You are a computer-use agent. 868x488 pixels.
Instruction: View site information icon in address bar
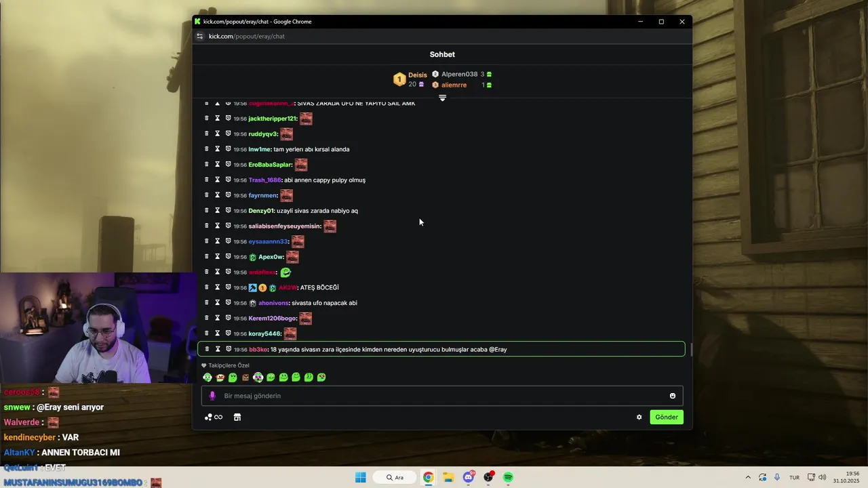[x=199, y=36]
